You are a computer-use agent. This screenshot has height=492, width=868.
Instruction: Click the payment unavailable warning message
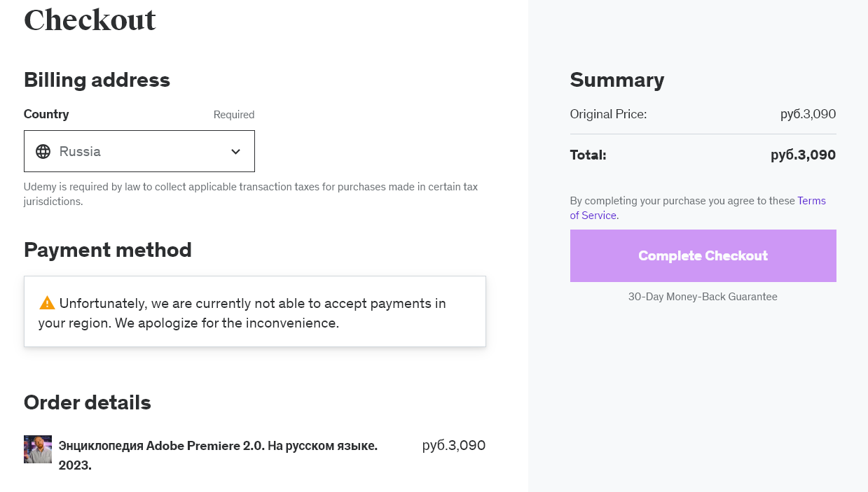tap(252, 313)
